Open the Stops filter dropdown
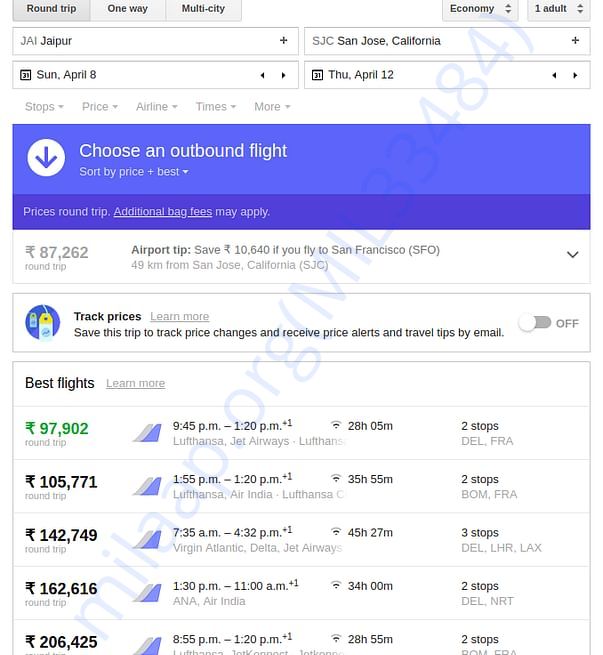The image size is (603, 655). pyautogui.click(x=44, y=107)
